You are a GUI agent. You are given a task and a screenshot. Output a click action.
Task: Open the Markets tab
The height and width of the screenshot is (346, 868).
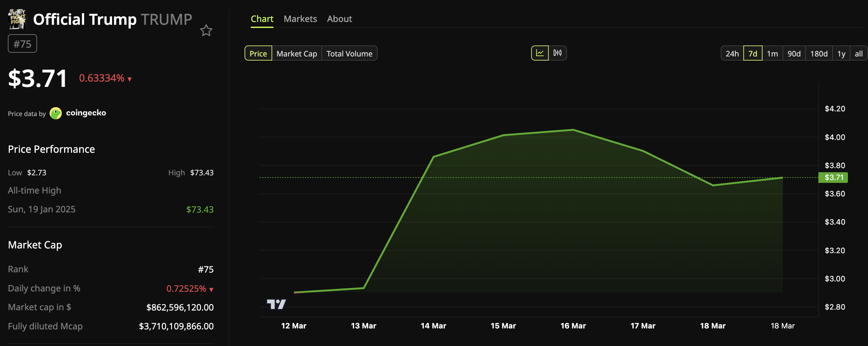click(x=300, y=19)
